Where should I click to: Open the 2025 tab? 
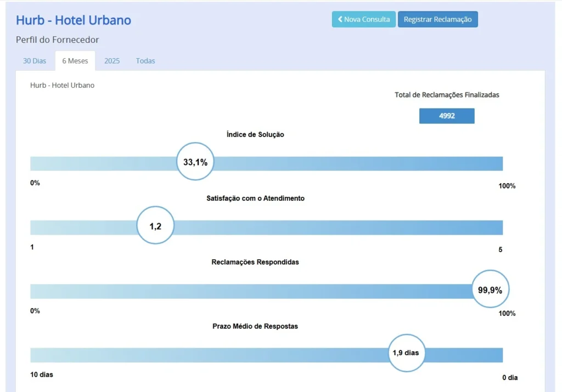tap(112, 61)
